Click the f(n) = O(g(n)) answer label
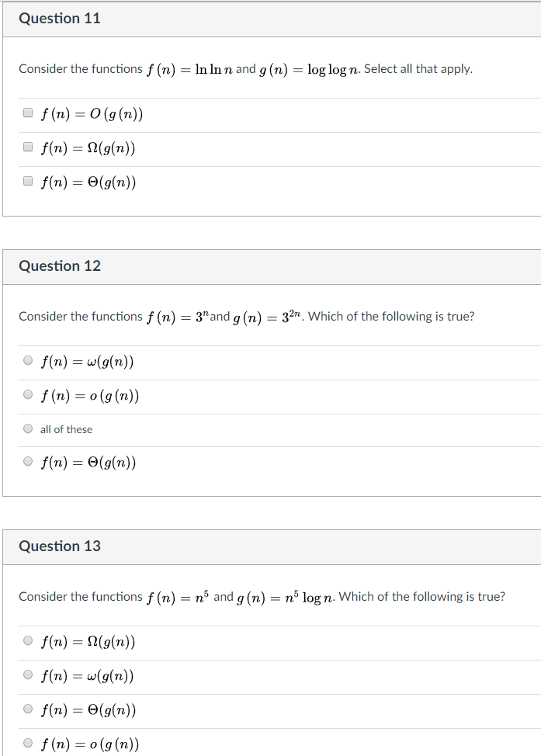This screenshot has height=756, width=541. click(x=91, y=113)
